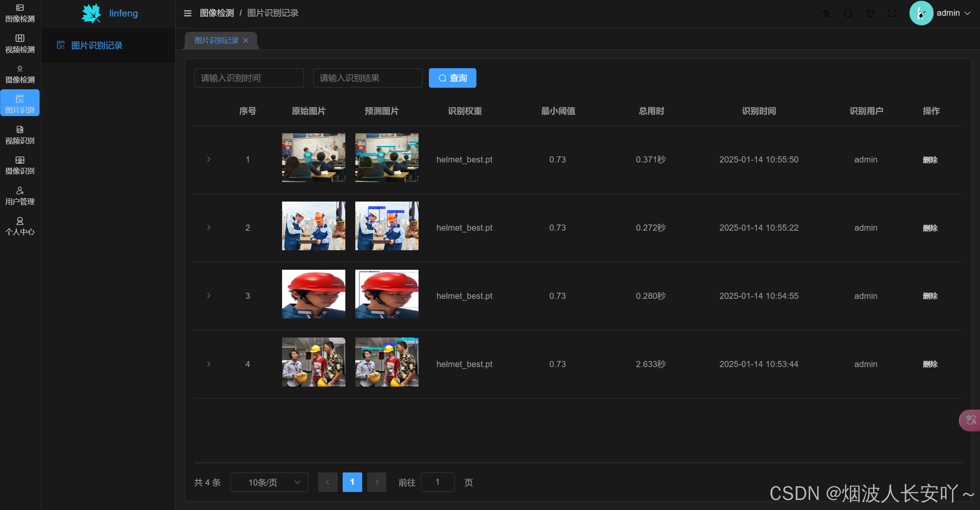
Task: Click the 最小阈值 column header
Action: point(558,111)
